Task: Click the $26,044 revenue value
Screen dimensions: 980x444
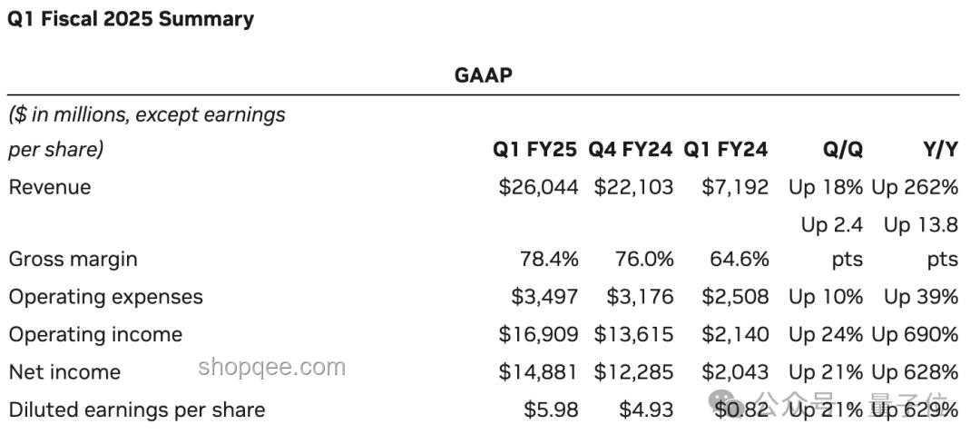Action: click(538, 187)
